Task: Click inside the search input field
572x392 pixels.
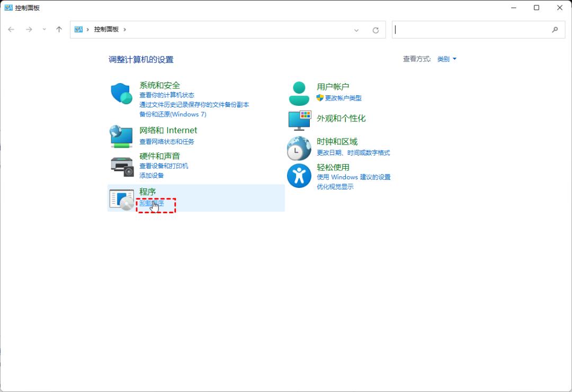Action: pyautogui.click(x=471, y=30)
